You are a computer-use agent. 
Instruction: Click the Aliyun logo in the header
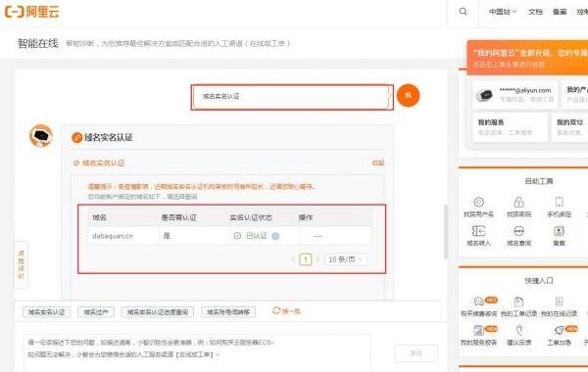[32, 12]
